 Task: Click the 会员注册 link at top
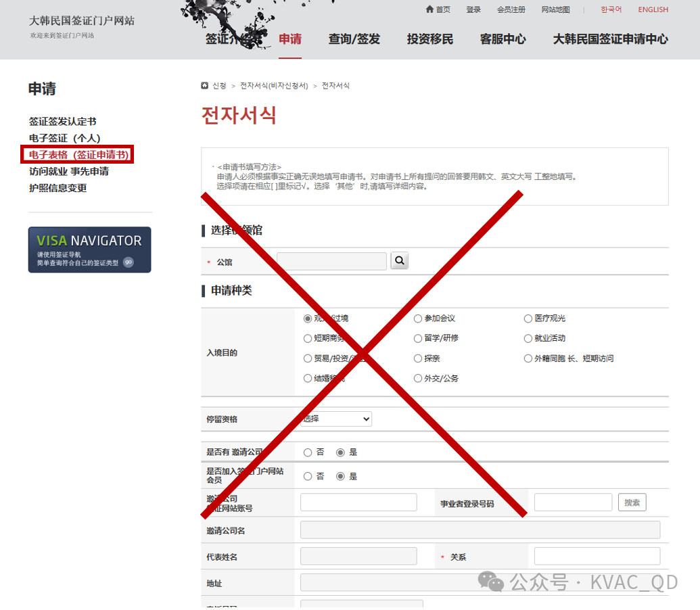coord(511,9)
